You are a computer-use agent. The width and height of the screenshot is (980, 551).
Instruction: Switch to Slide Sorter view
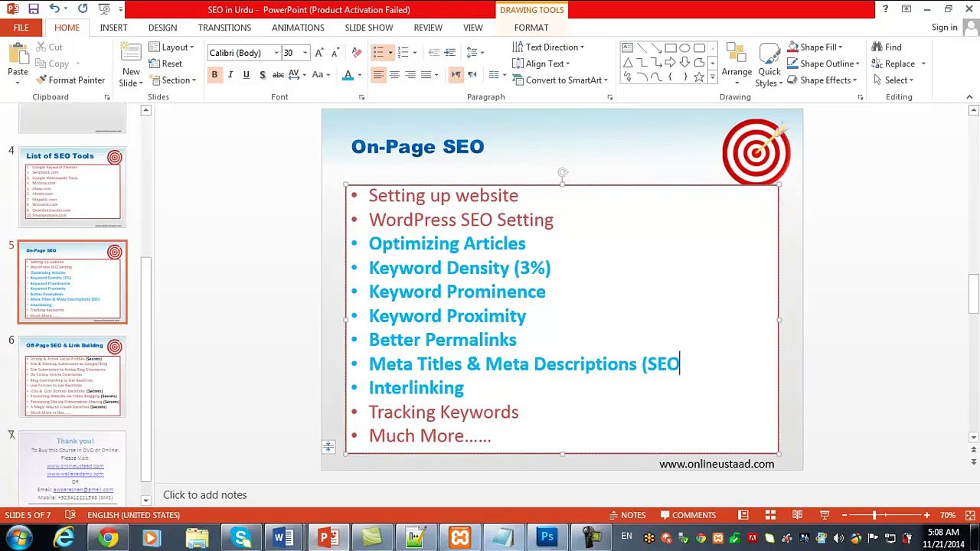tap(770, 515)
